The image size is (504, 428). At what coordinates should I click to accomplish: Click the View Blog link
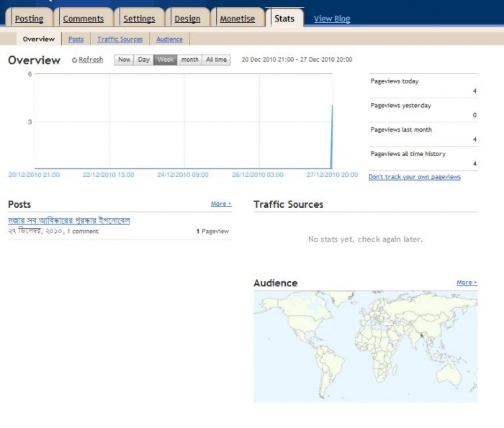(332, 19)
